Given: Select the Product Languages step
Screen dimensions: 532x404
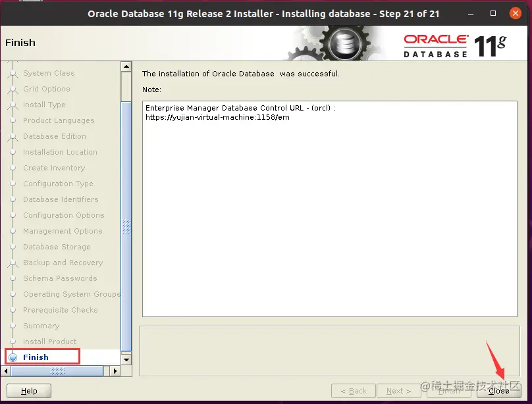Looking at the screenshot, I should tap(59, 120).
